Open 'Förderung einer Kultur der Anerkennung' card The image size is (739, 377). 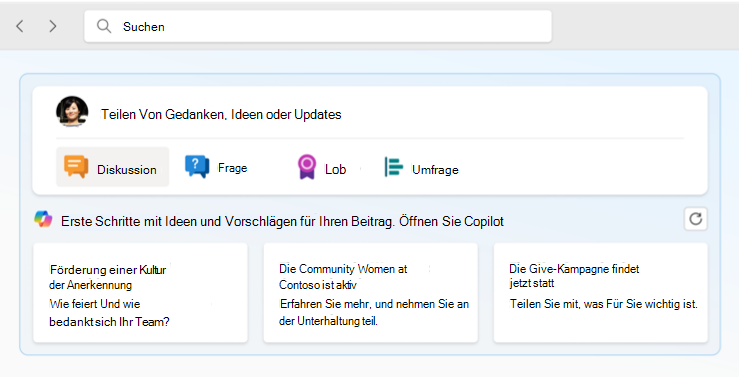coord(140,293)
